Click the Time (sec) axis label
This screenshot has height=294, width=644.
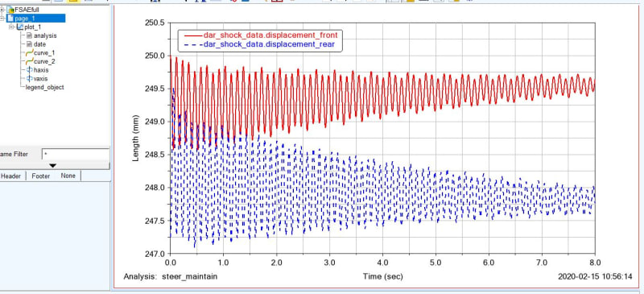coord(382,276)
